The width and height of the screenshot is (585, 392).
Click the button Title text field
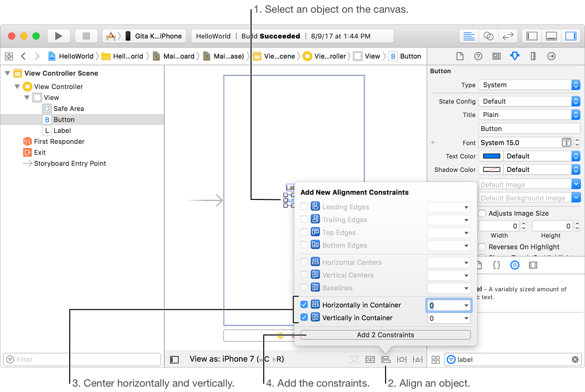point(529,129)
